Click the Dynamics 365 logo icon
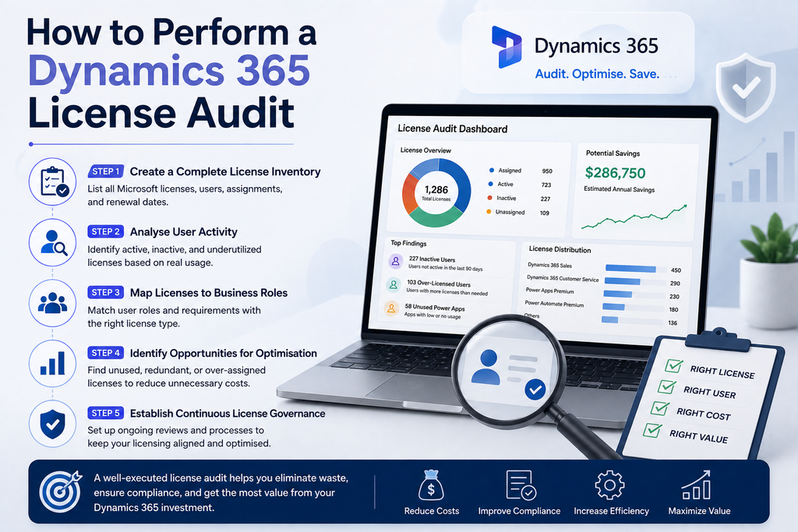This screenshot has width=798, height=532. tap(507, 47)
